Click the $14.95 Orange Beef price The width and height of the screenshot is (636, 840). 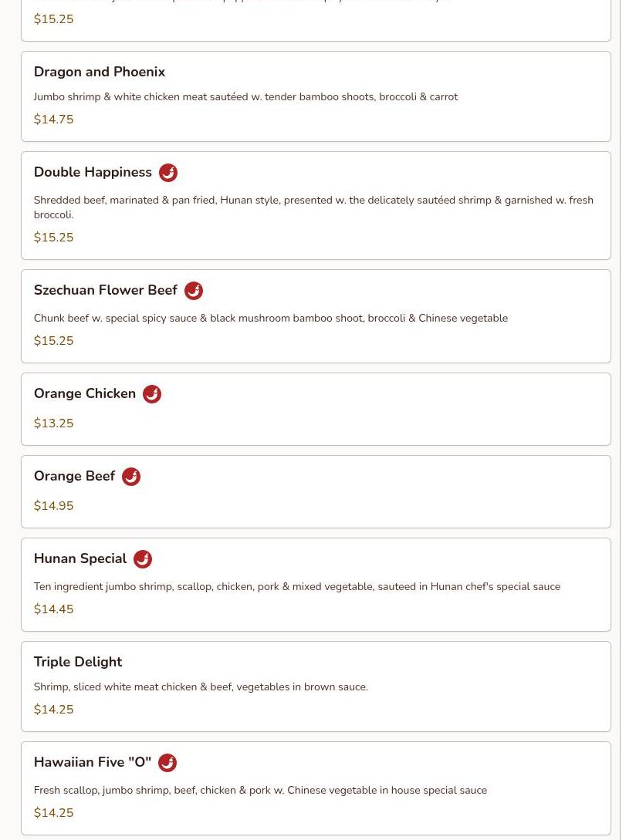(53, 505)
